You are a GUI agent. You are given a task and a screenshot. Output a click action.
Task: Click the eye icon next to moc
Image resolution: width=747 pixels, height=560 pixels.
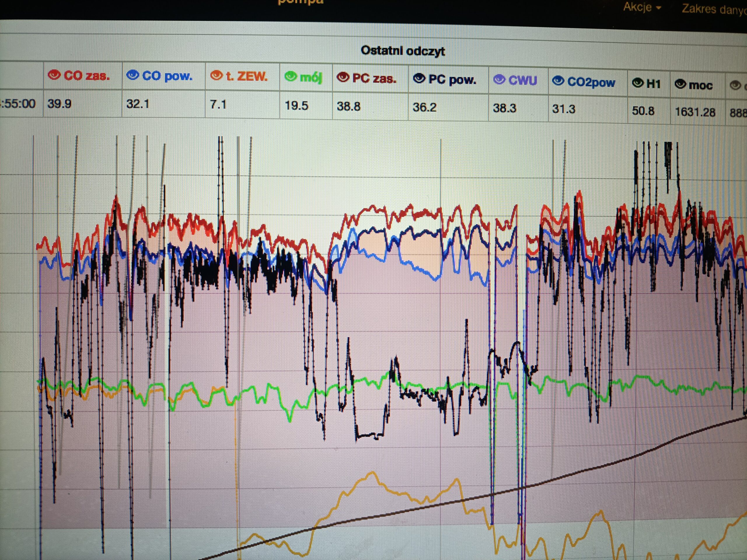point(680,84)
